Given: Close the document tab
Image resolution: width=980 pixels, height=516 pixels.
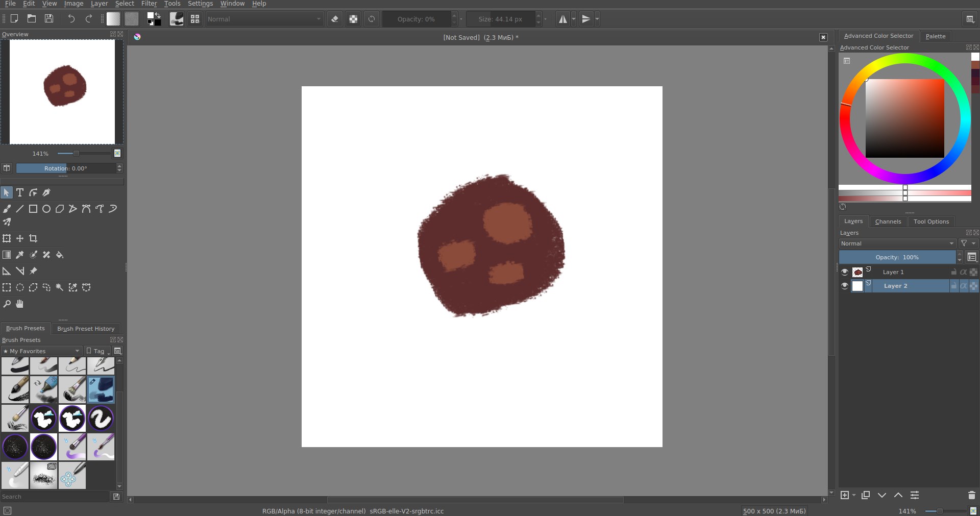Looking at the screenshot, I should (x=823, y=37).
